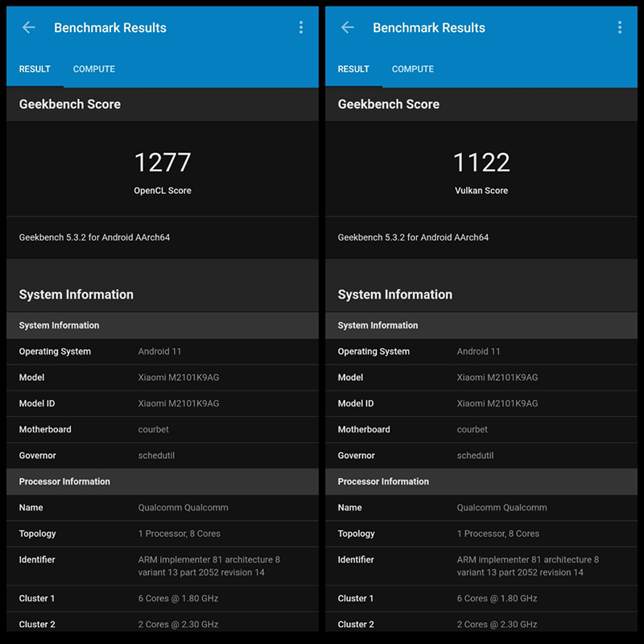Screen dimensions: 644x644
Task: Click '1 Processor, 8 Cores' in Vulkan panel
Action: click(x=497, y=534)
